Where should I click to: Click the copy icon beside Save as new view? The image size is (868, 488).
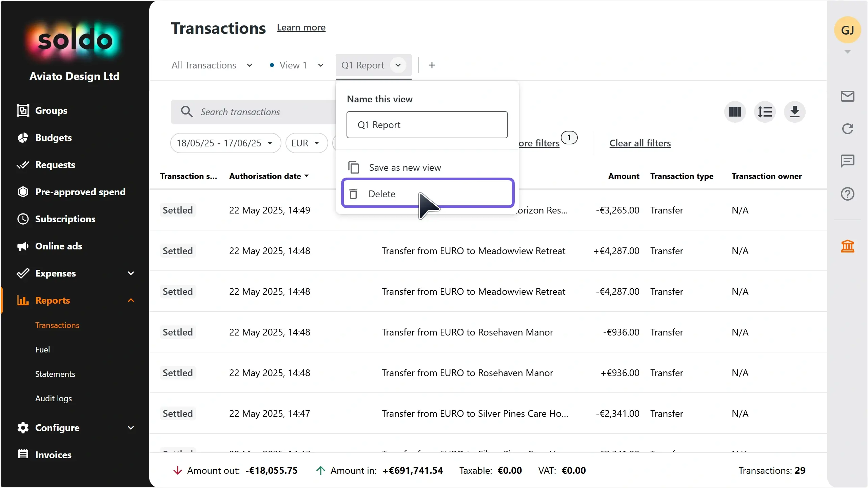tap(354, 167)
